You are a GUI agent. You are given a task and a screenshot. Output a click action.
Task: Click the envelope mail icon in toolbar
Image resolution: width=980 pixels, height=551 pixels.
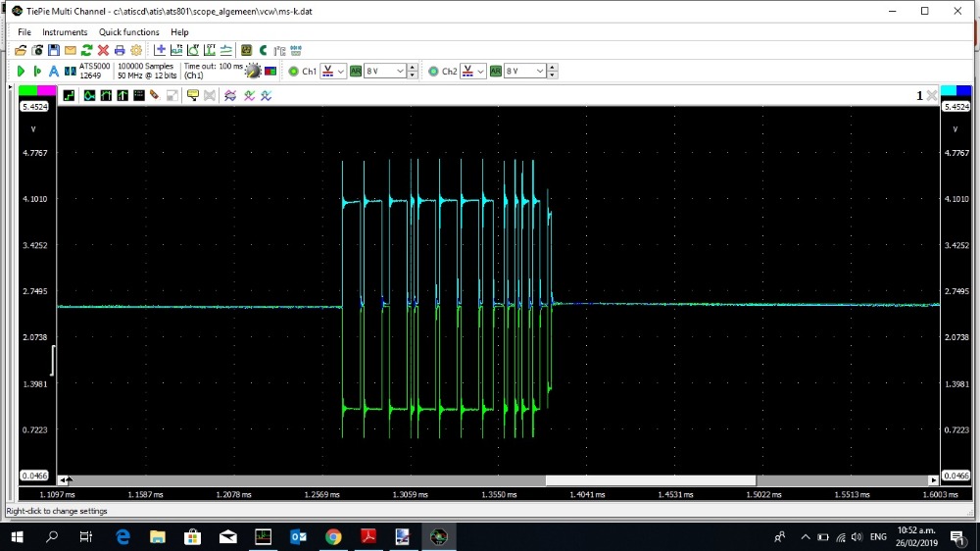point(71,50)
